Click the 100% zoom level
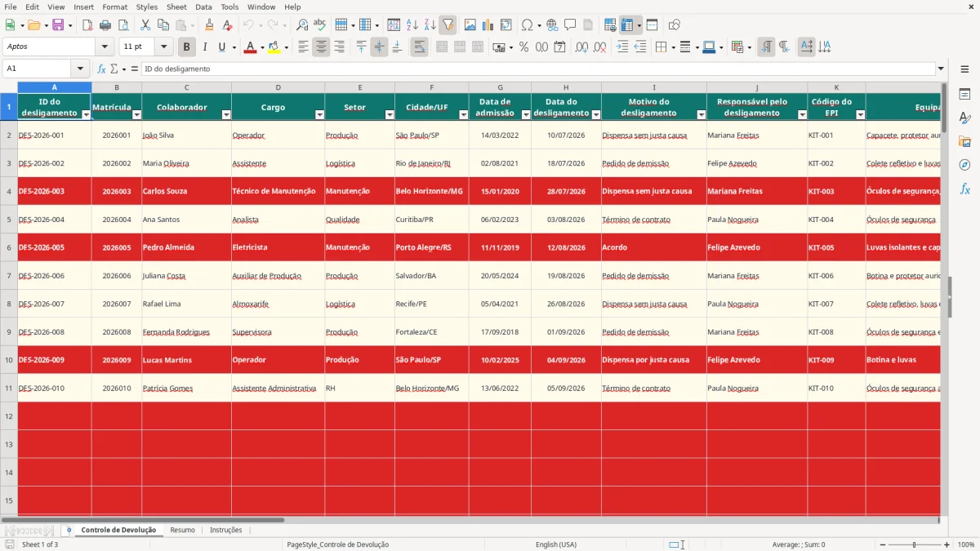Image resolution: width=980 pixels, height=551 pixels. (x=965, y=544)
